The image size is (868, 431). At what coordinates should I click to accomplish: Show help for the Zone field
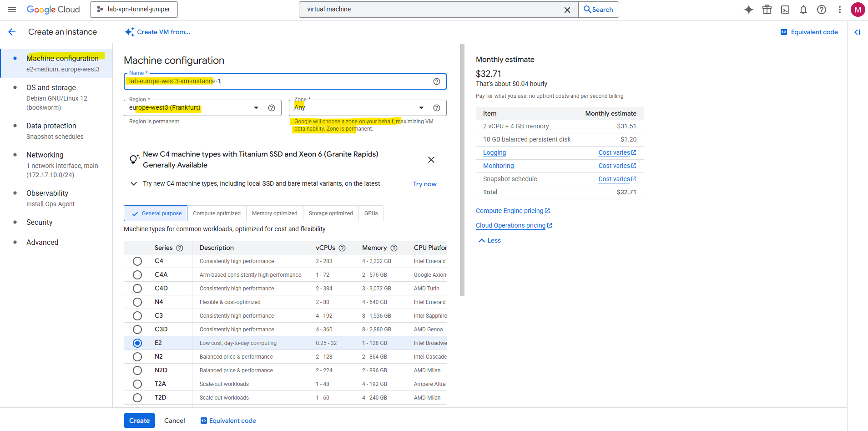click(x=437, y=108)
